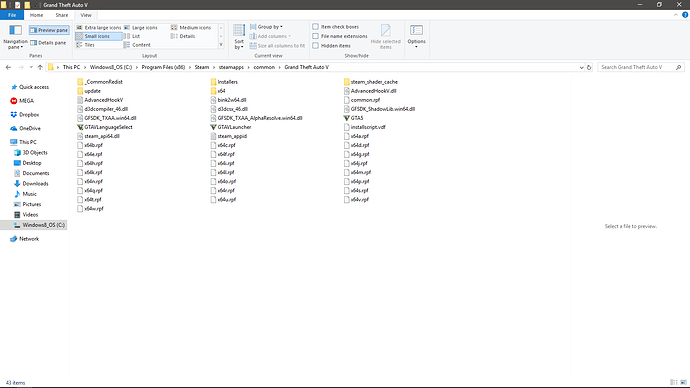690x388 pixels.
Task: Go back with the back arrow
Action: click(8, 67)
